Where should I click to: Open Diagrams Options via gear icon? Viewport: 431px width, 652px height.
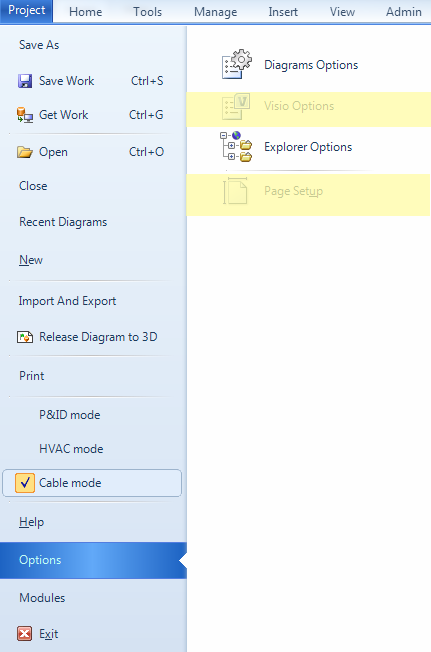[x=236, y=65]
